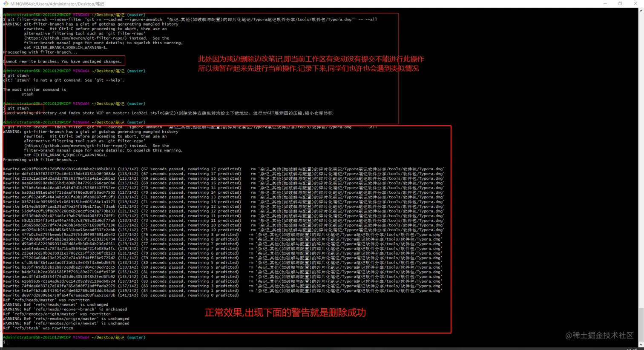Click "WARNING: Ref 'refs/remotes/origin/master' is unchanged"
This screenshot has height=350, width=644.
66,319
